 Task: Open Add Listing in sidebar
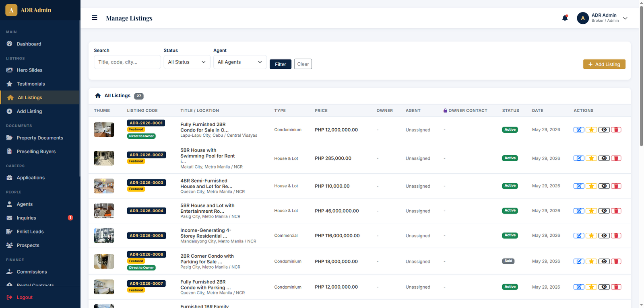point(40,111)
